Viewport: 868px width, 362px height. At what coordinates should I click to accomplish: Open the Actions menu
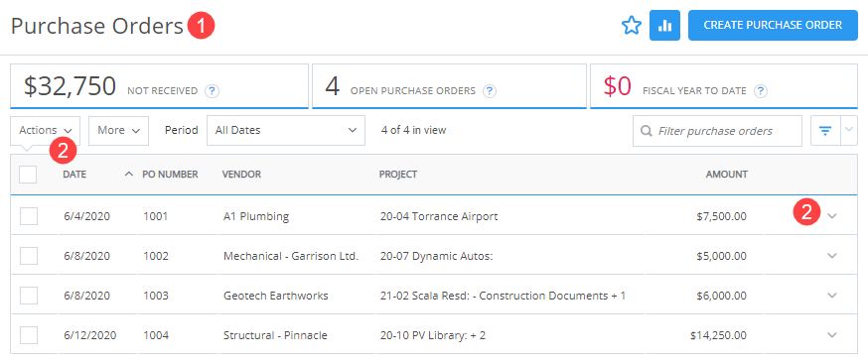coord(46,131)
